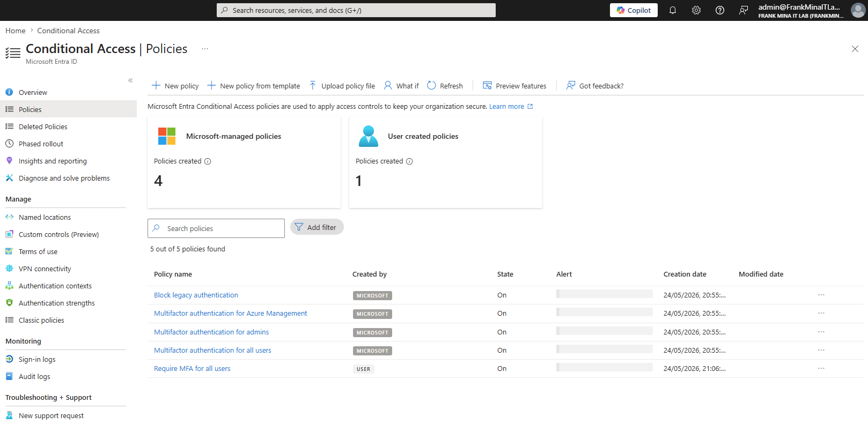The width and height of the screenshot is (868, 424).
Task: Open the Learn more link
Action: (x=511, y=107)
